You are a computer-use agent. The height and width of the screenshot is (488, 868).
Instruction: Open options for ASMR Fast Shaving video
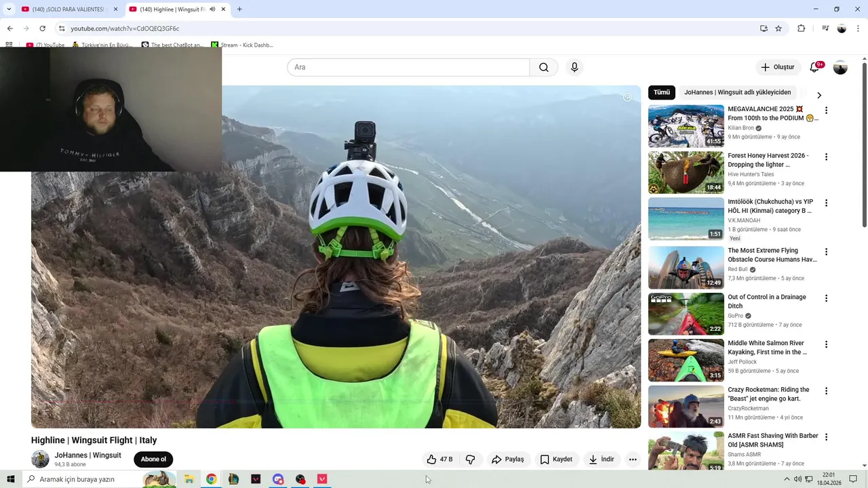coord(826,437)
